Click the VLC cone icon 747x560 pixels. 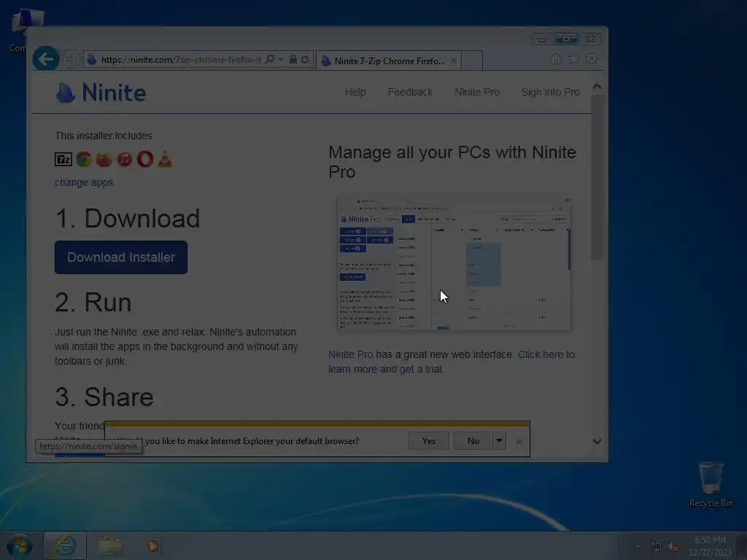165,159
